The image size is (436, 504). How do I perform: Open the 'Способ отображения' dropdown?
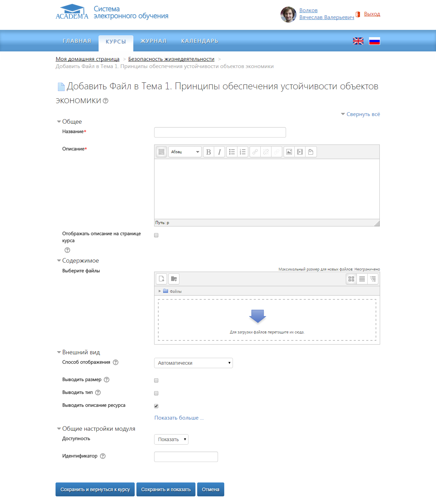(x=193, y=363)
